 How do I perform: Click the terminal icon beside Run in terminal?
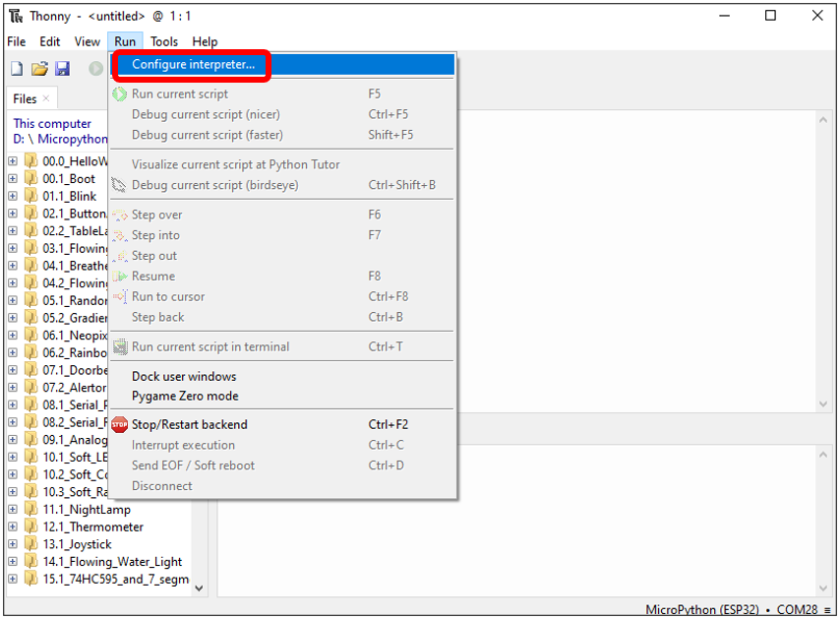120,346
